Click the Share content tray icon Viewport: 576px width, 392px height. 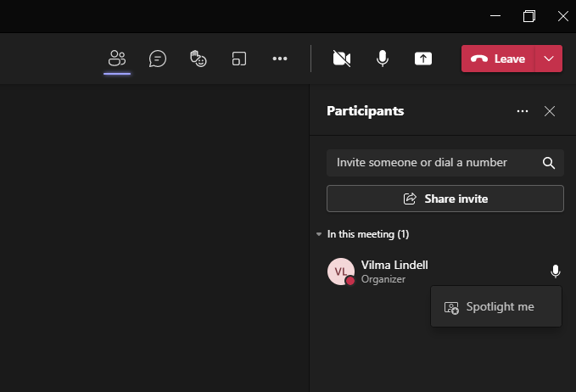coord(423,59)
